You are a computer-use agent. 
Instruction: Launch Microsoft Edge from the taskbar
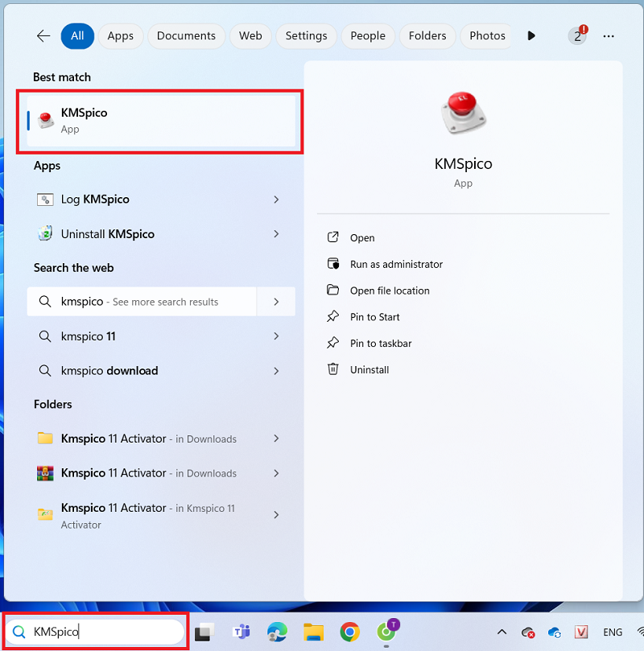pyautogui.click(x=277, y=632)
